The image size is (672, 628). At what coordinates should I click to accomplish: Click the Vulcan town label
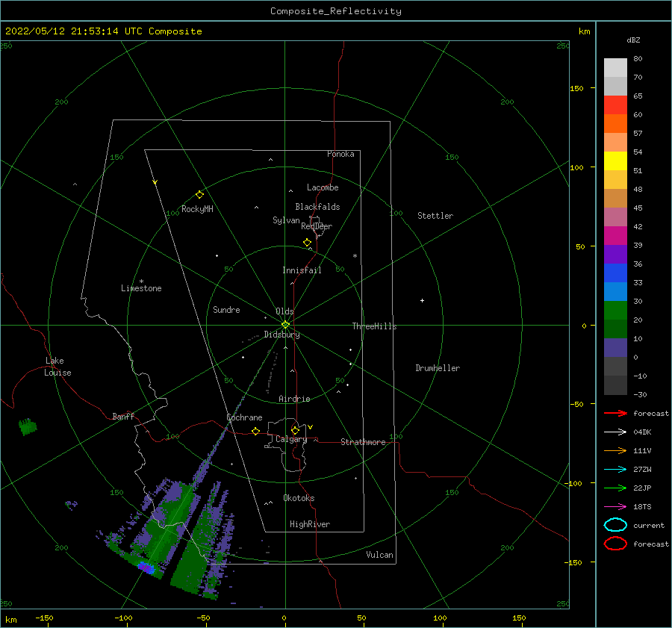pyautogui.click(x=379, y=555)
